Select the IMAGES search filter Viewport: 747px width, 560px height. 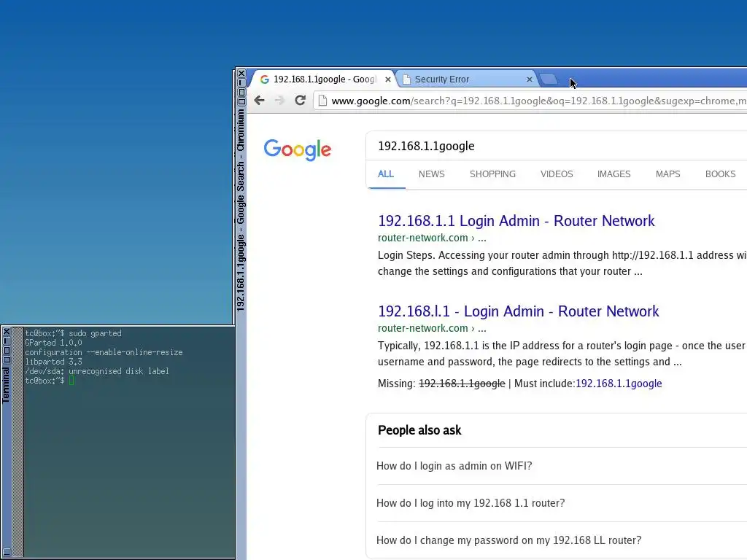[x=614, y=174]
